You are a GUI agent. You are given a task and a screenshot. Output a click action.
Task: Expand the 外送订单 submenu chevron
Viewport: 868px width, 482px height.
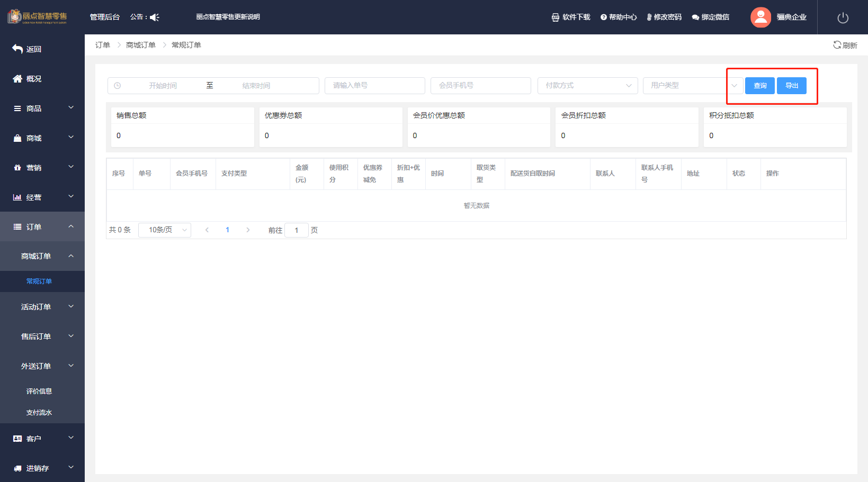[x=71, y=366]
